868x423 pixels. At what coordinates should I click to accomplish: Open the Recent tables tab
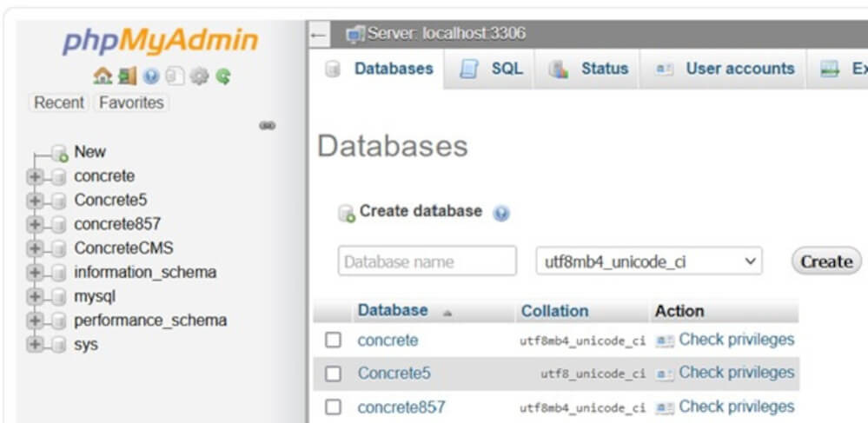[x=59, y=103]
